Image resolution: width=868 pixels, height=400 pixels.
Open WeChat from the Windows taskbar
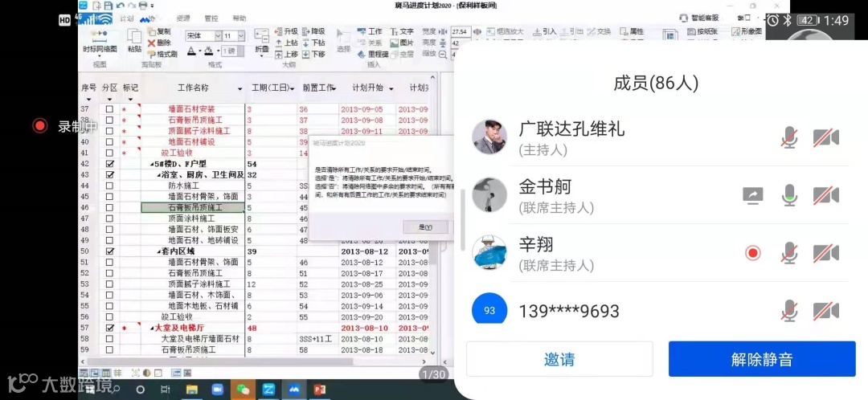tap(243, 390)
